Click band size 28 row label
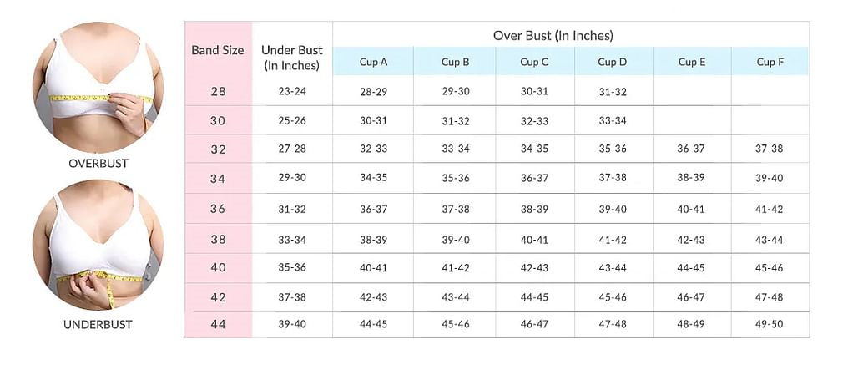Screen dimensions: 868x390 click(218, 91)
